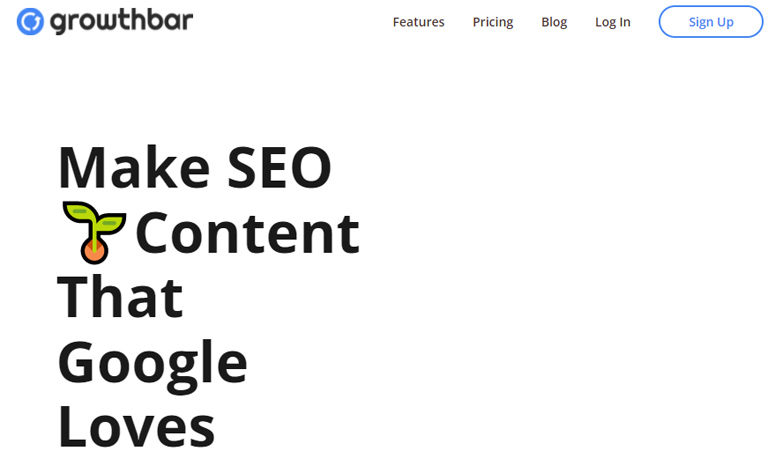768x466 pixels.
Task: Click Log In in the navigation
Action: tap(612, 22)
